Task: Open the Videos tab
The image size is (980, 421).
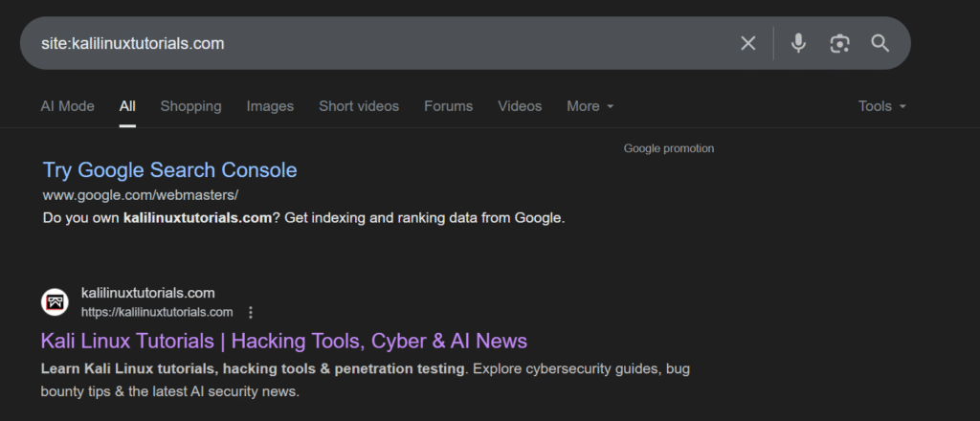Action: 520,106
